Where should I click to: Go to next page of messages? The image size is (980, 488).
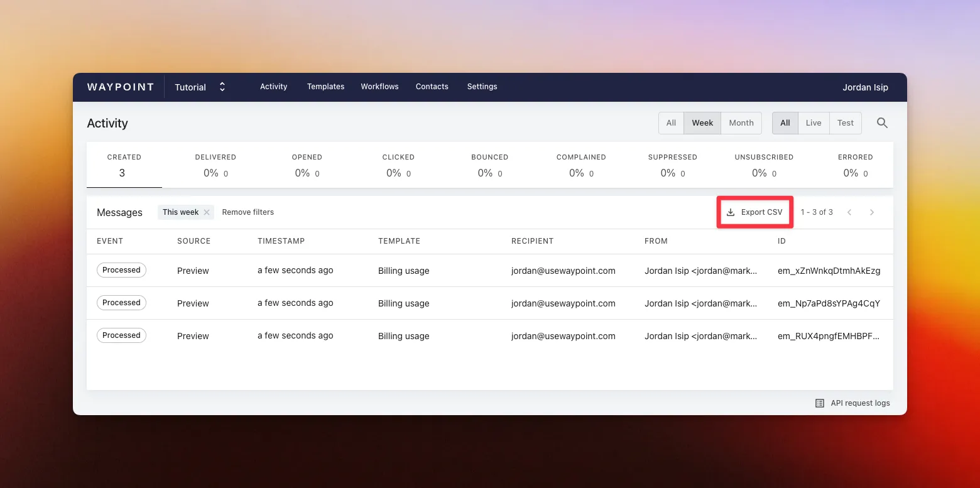tap(872, 212)
